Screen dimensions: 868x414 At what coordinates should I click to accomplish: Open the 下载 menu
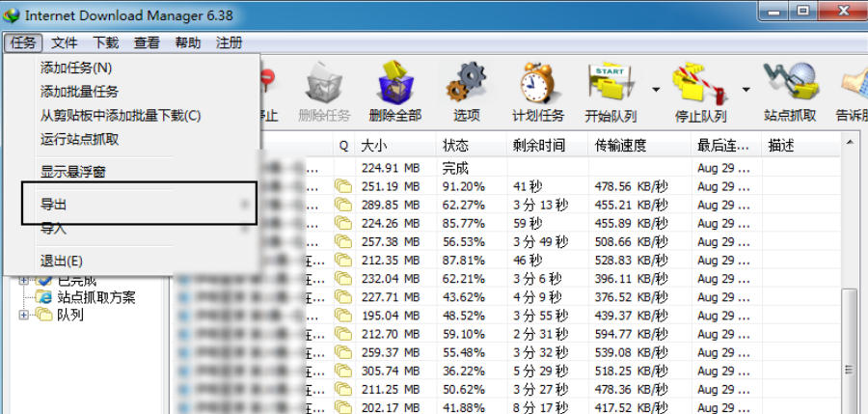(105, 42)
